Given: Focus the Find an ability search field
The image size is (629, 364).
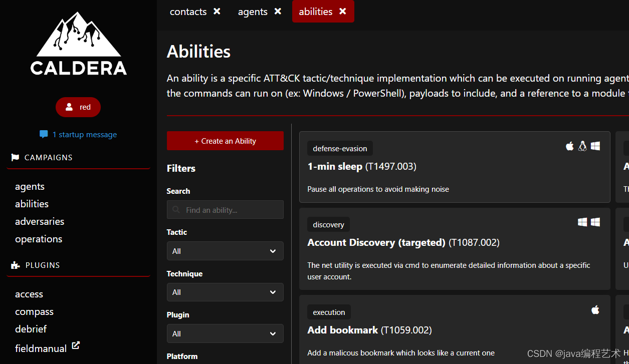Looking at the screenshot, I should click(225, 210).
